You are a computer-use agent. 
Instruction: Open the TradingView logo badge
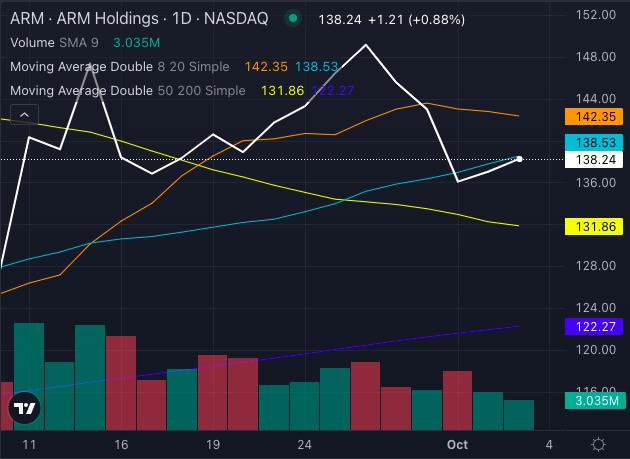[25, 408]
